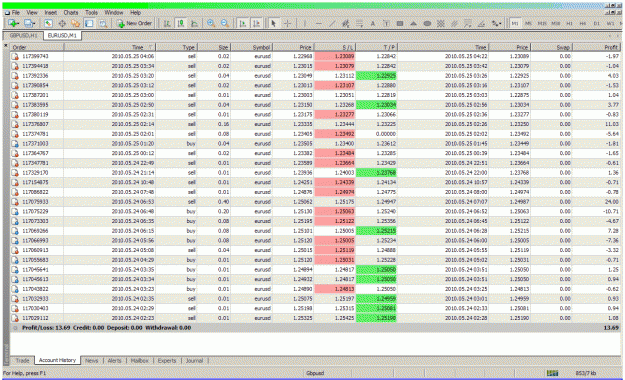The width and height of the screenshot is (625, 380).
Task: Open the News tab in terminal
Action: pos(92,360)
